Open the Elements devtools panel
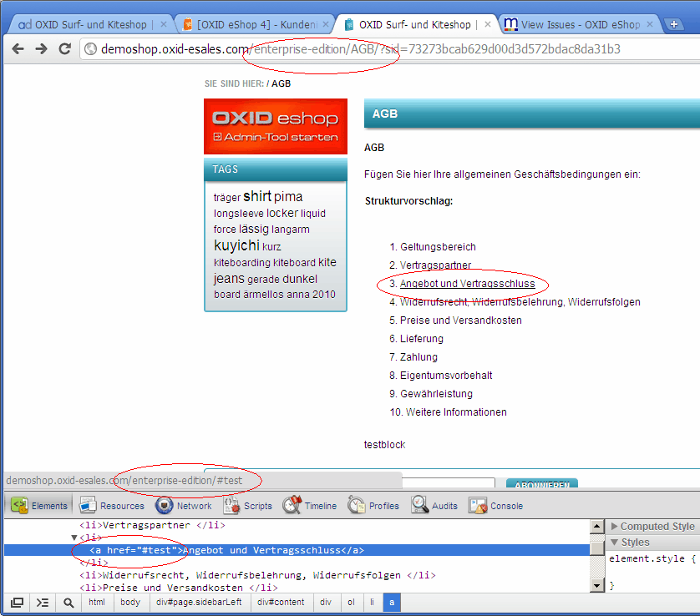 coord(39,505)
